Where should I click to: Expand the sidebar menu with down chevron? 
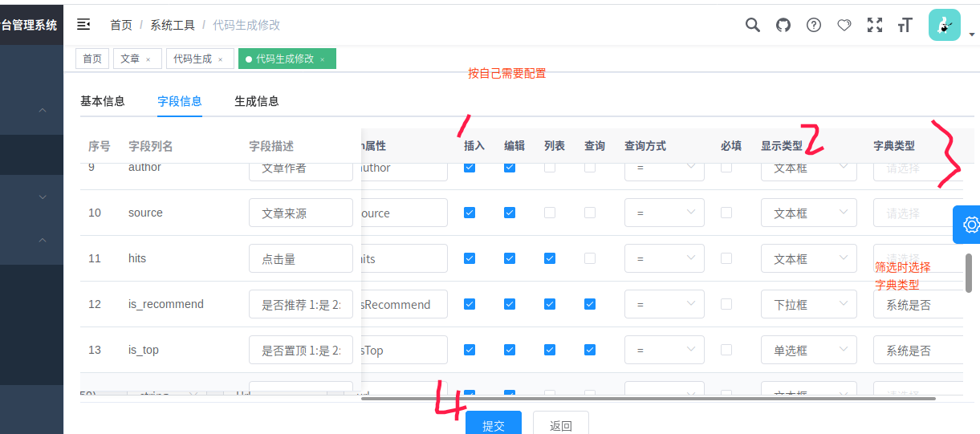[x=43, y=197]
